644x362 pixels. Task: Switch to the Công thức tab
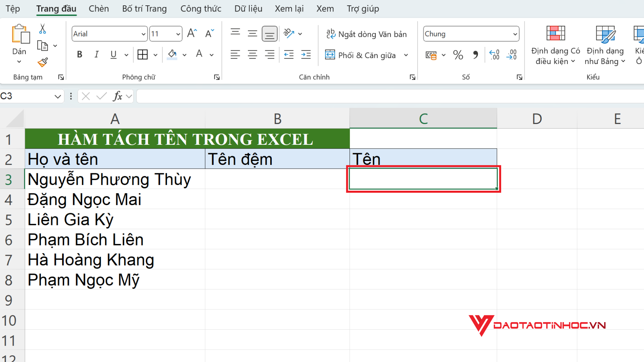pyautogui.click(x=201, y=9)
